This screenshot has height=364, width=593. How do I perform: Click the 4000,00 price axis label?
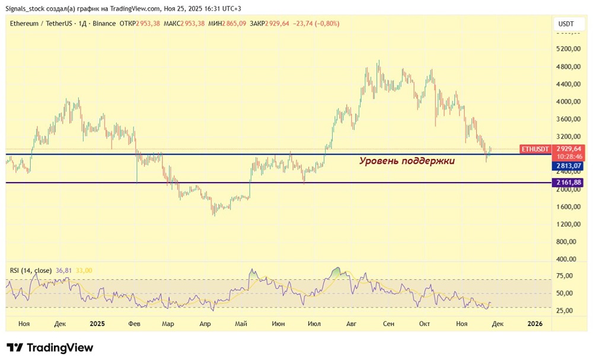point(569,101)
